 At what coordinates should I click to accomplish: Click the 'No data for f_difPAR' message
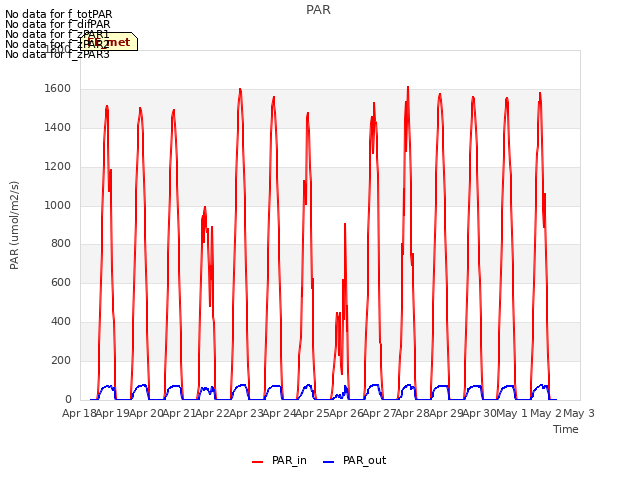click(x=58, y=24)
